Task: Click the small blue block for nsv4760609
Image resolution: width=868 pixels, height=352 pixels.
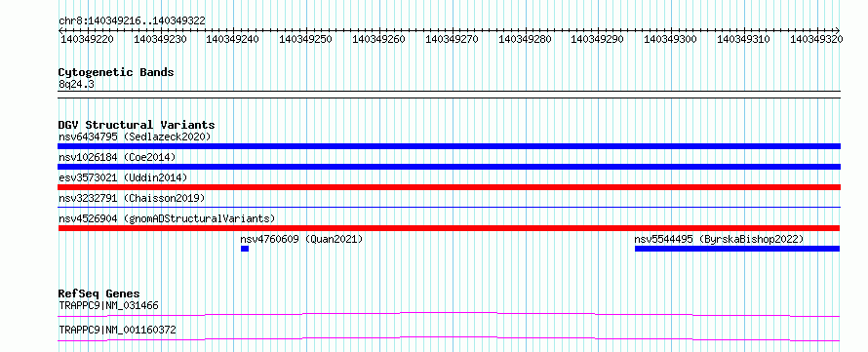Action: 245,249
